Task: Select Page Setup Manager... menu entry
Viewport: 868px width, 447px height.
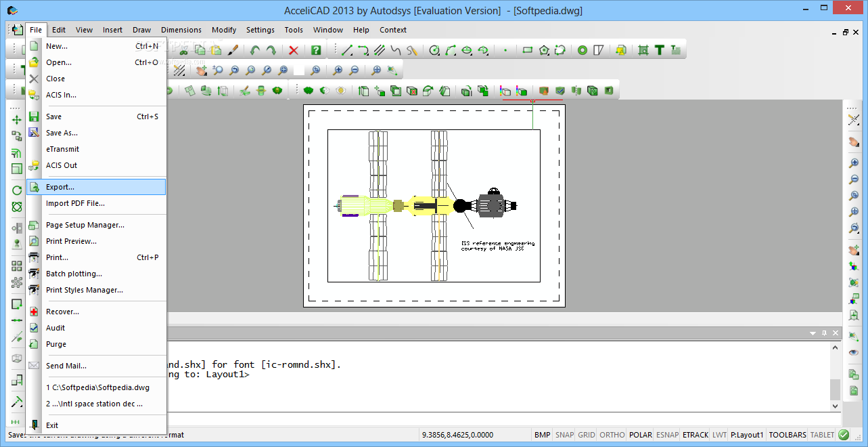Action: [x=96, y=225]
